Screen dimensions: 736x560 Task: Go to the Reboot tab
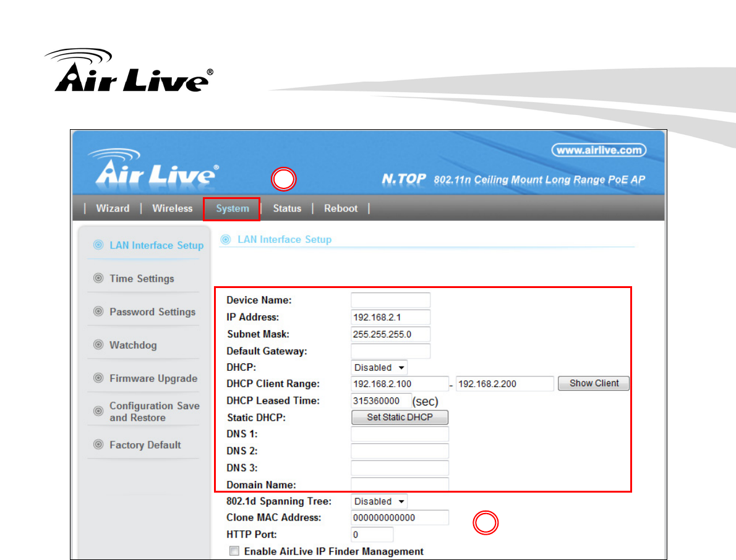(x=341, y=208)
